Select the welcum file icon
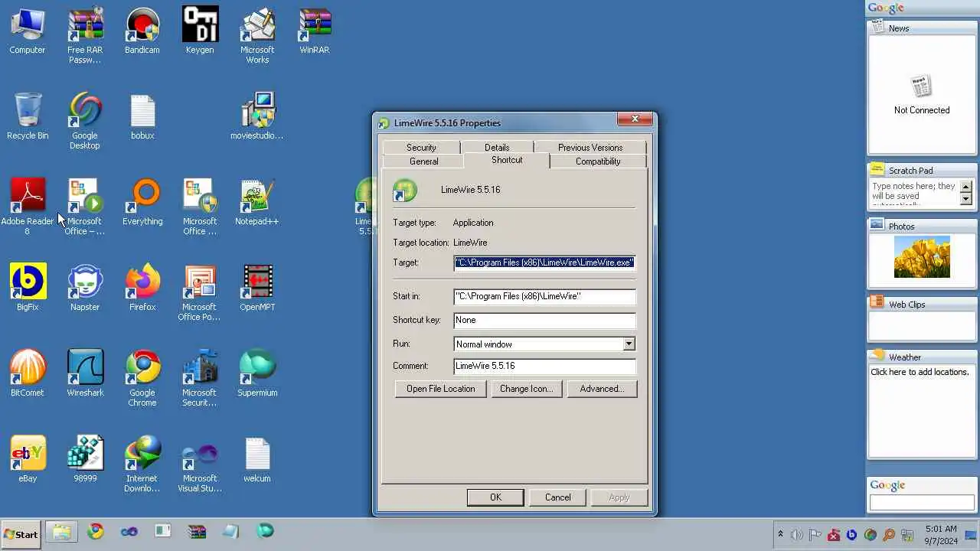This screenshot has height=551, width=980. tap(257, 460)
